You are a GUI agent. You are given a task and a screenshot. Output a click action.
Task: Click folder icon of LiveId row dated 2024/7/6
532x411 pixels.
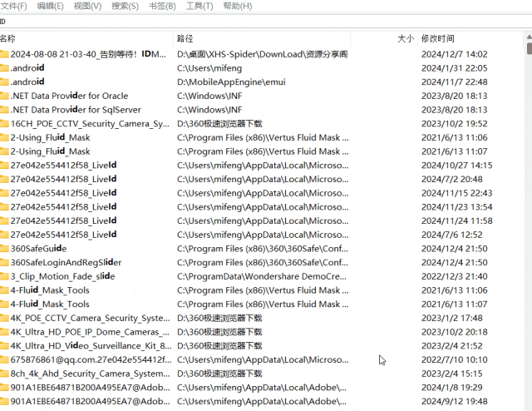(4, 235)
